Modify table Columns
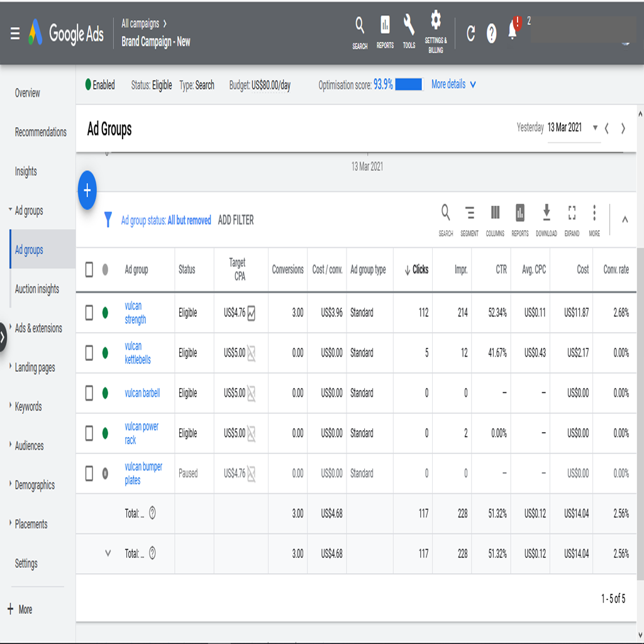This screenshot has height=644, width=644. (495, 221)
